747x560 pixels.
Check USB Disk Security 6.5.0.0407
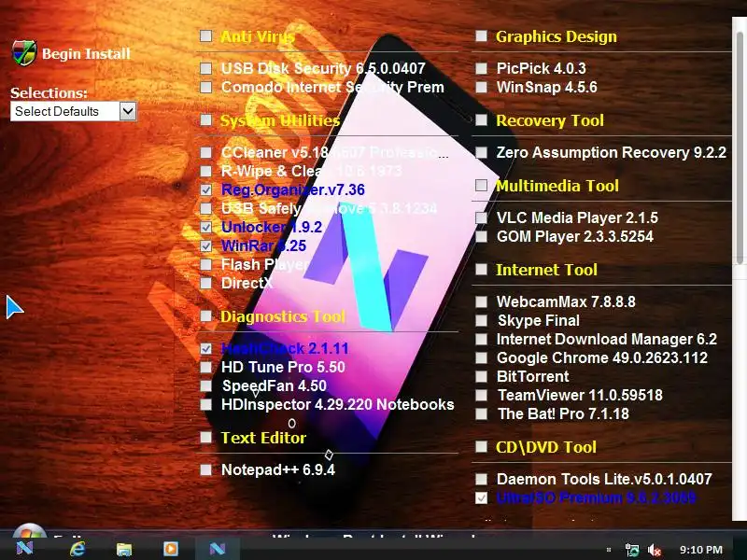[x=205, y=68]
